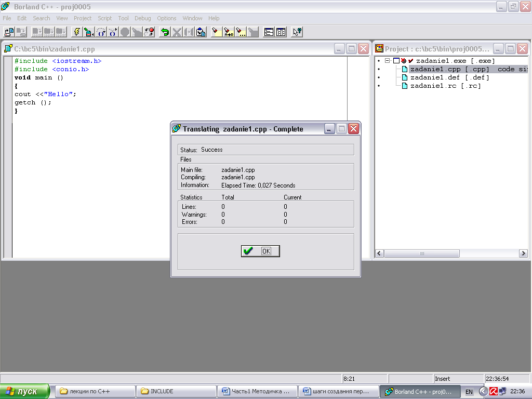Click the Search flashlight icon
Image resolution: width=532 pixels, height=399 pixels.
[x=217, y=32]
